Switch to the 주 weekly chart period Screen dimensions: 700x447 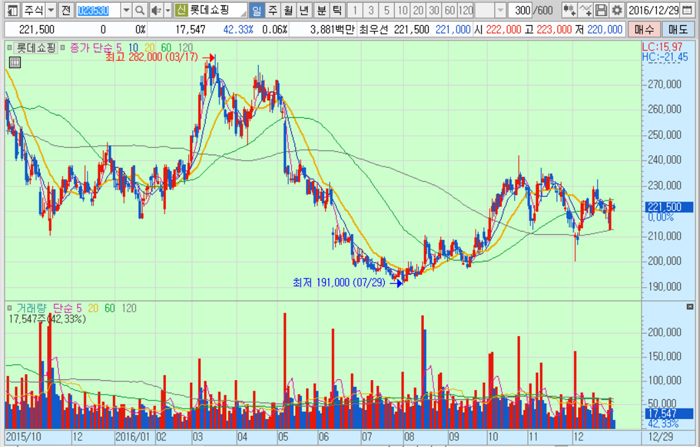coord(273,10)
